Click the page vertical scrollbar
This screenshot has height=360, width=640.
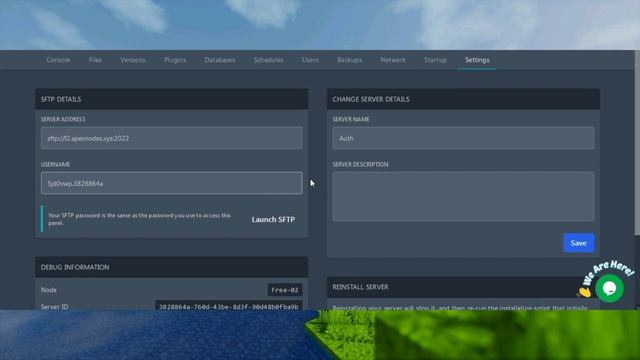[637, 143]
